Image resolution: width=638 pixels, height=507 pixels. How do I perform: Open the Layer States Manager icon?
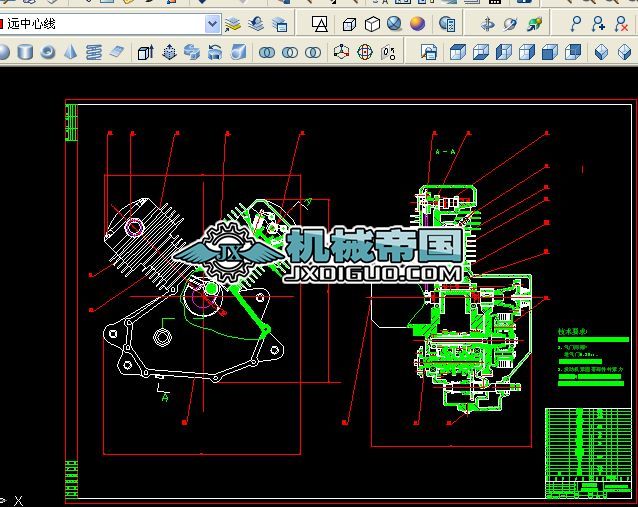(280, 24)
